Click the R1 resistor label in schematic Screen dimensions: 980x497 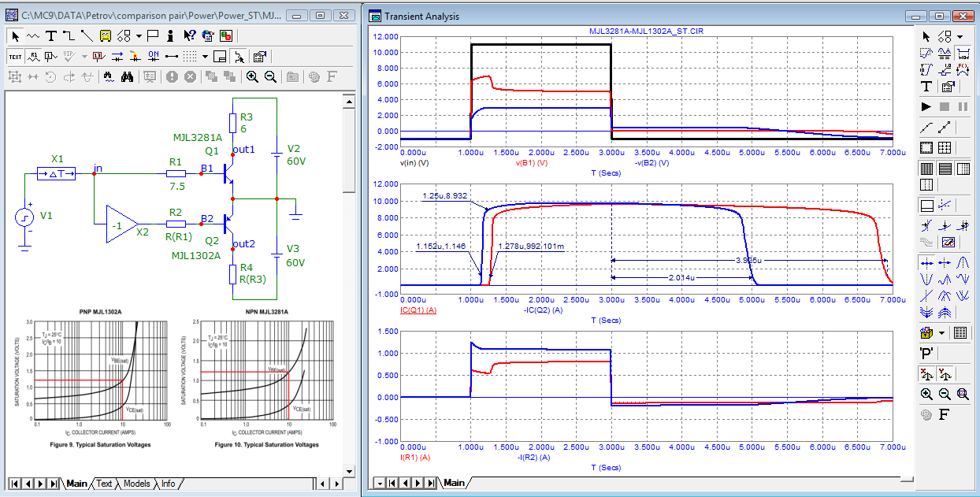pyautogui.click(x=175, y=161)
